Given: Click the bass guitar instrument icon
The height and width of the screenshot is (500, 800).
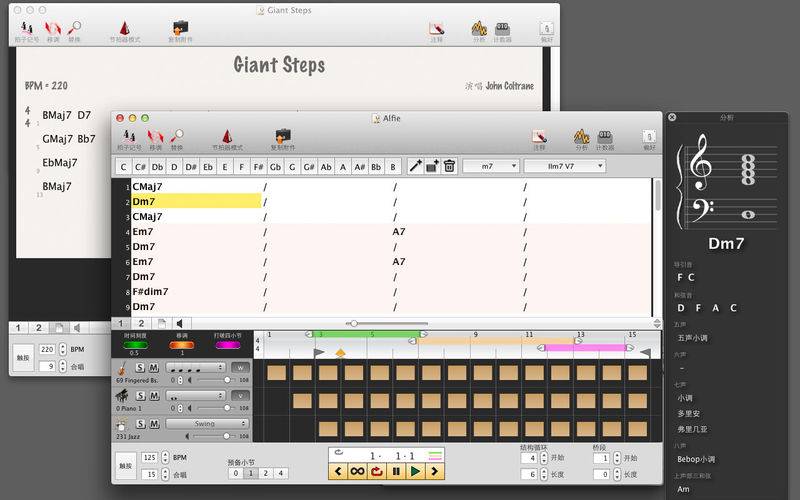Looking at the screenshot, I should pyautogui.click(x=122, y=368).
